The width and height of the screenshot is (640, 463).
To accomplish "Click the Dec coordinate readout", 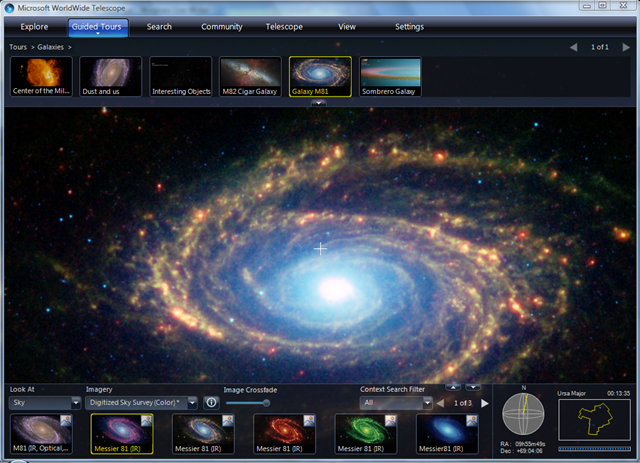I will [522, 451].
